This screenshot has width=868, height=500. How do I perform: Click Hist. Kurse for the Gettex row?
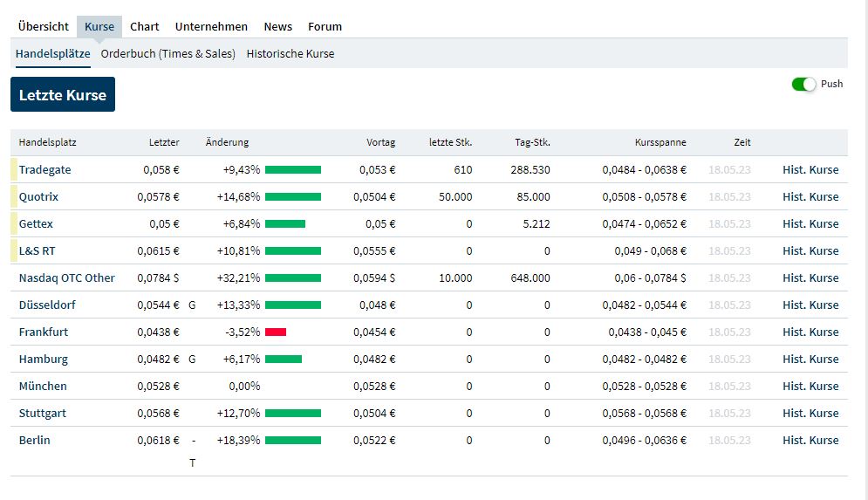pyautogui.click(x=810, y=224)
